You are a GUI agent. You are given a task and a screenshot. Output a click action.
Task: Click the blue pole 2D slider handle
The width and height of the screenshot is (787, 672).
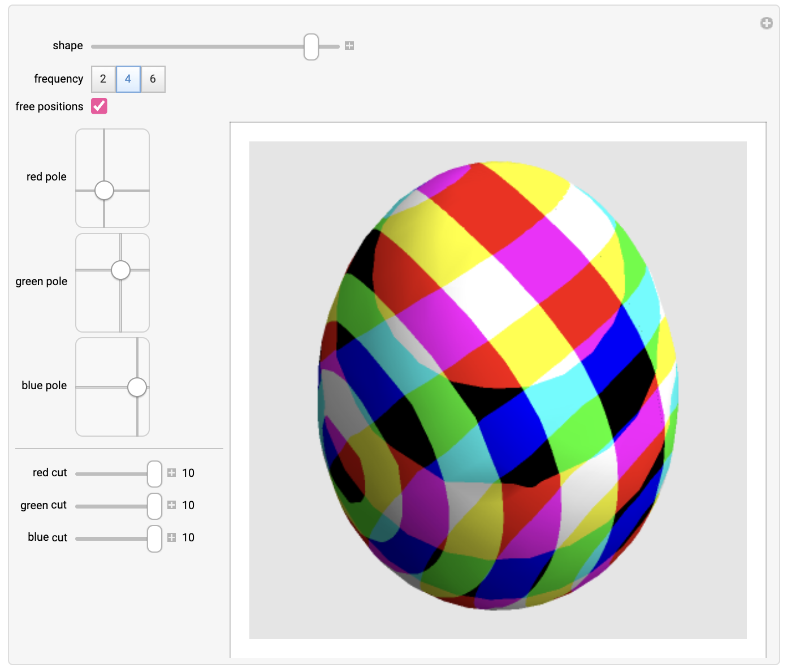[137, 387]
